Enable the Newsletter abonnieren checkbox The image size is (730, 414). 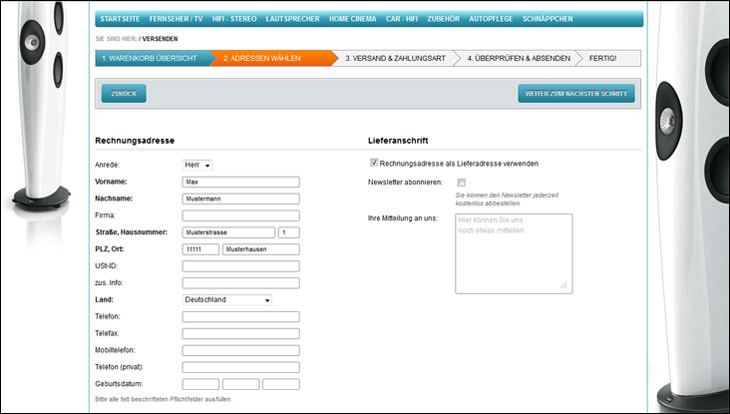[461, 182]
